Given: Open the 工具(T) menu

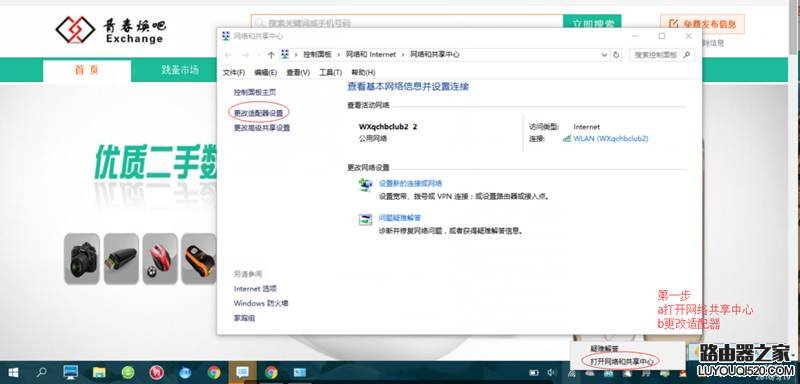Looking at the screenshot, I should coord(331,73).
